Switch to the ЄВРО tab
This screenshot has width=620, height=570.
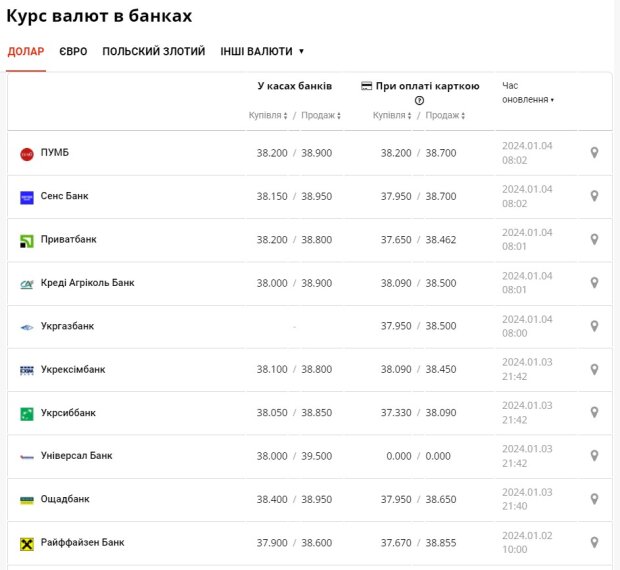click(x=73, y=51)
